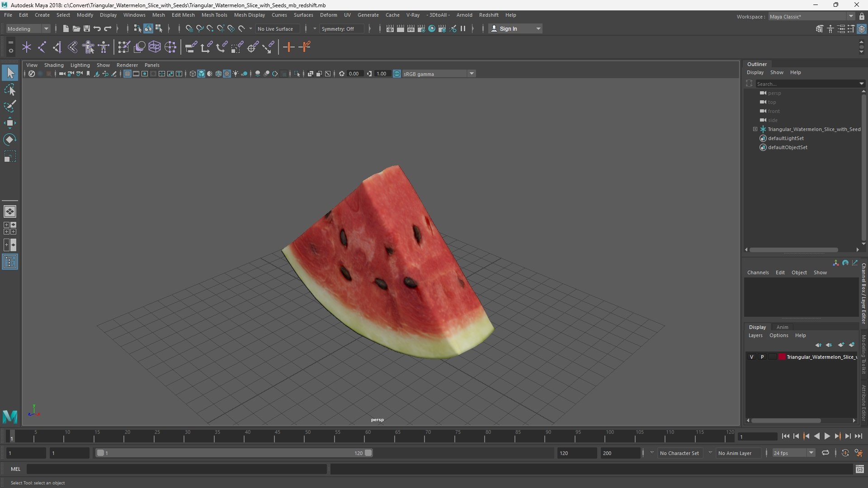Open the Redshift menu
868x488 pixels.
click(x=489, y=15)
